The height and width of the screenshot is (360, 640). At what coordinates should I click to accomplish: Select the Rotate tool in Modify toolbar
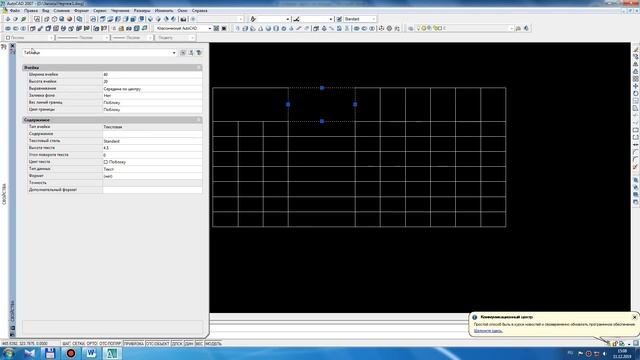pos(636,93)
